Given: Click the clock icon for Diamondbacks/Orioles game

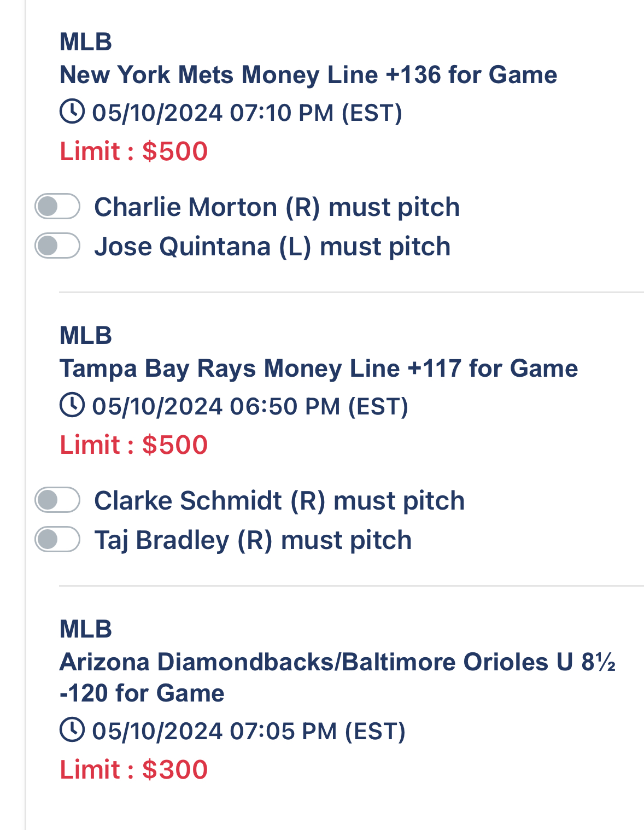Looking at the screenshot, I should [72, 730].
